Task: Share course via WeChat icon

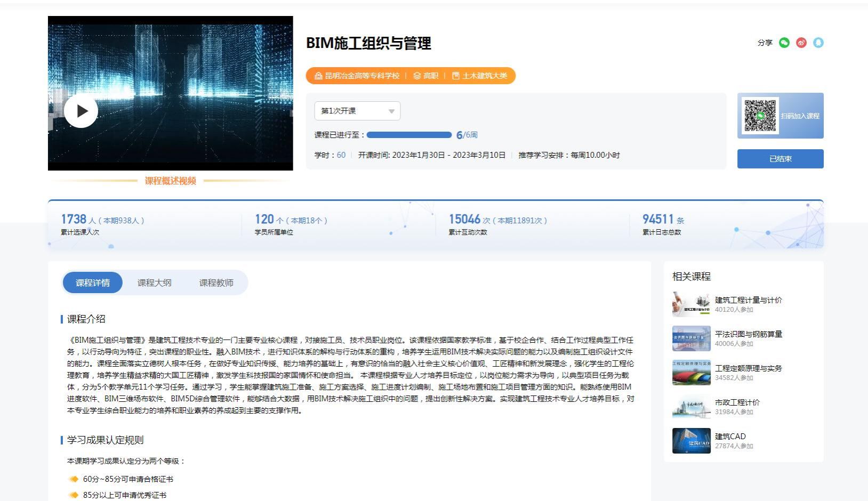Action: tap(784, 43)
